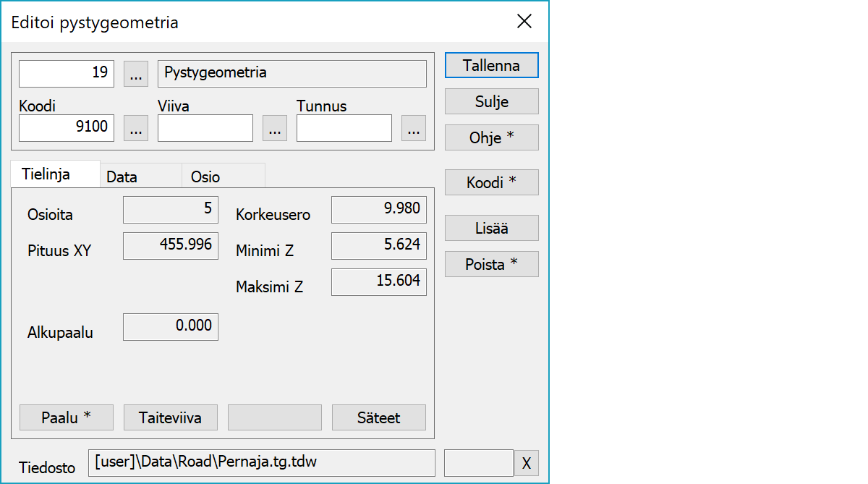This screenshot has height=484, width=868.
Task: Focus the empty Viiva input field
Action: point(205,128)
